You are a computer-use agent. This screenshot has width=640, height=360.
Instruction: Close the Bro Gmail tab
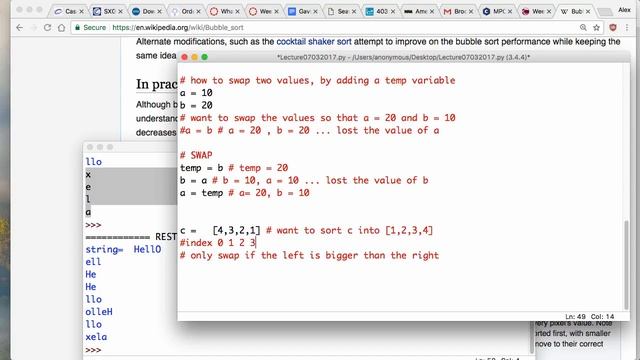[471, 11]
